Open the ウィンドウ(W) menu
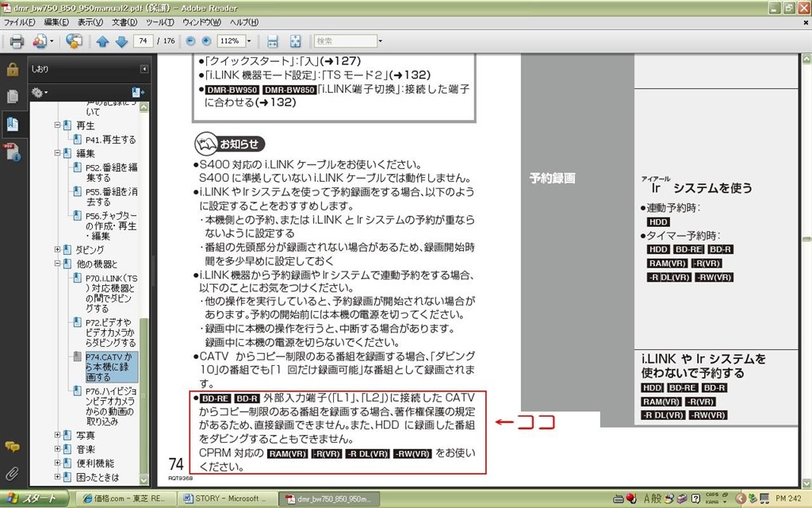 click(x=201, y=22)
